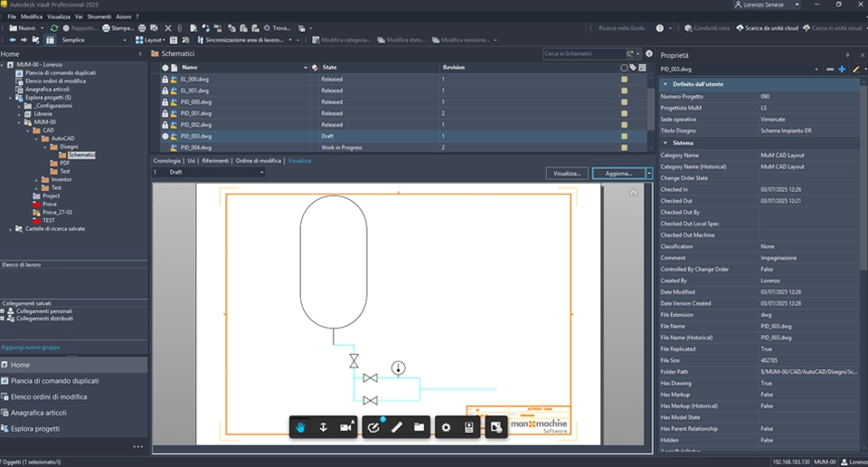Open viewer settings gear icon
Image resolution: width=868 pixels, height=467 pixels.
coord(446,427)
